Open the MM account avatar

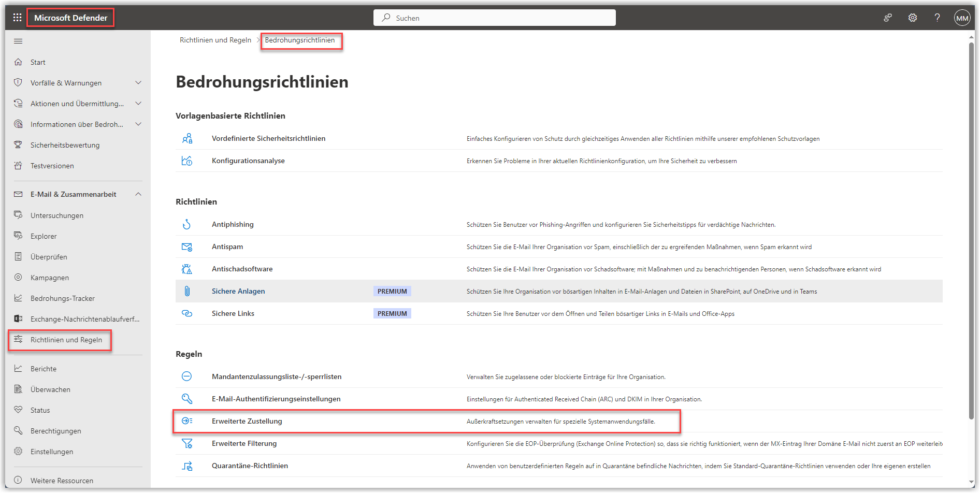click(962, 18)
